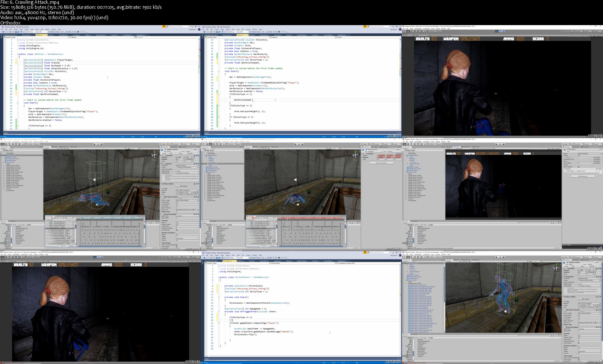Click the Unity Pause button in the 00:04:24 frame

pos(98,144)
